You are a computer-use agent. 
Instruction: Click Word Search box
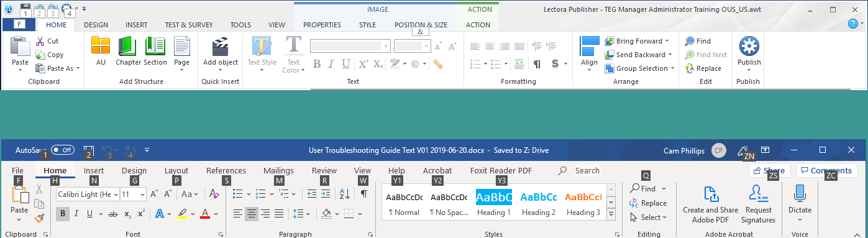click(x=580, y=170)
